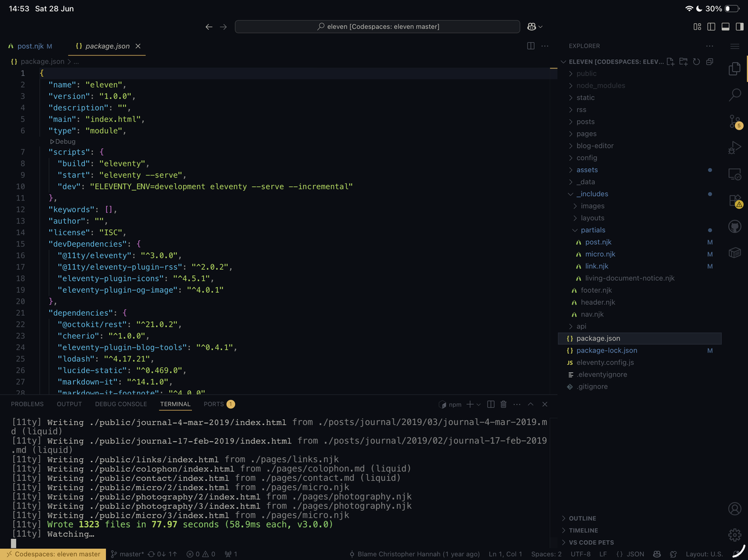Create a new terminal with the plus icon

coord(470,404)
